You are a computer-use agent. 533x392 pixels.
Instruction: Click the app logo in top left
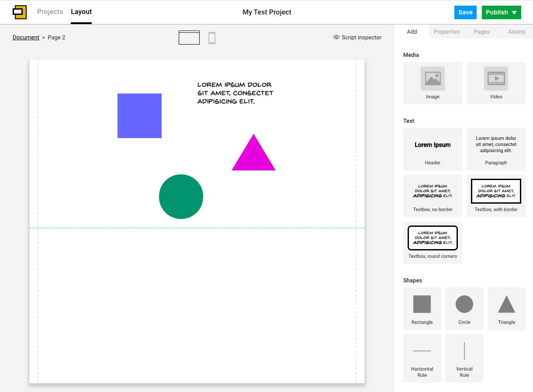tap(19, 12)
